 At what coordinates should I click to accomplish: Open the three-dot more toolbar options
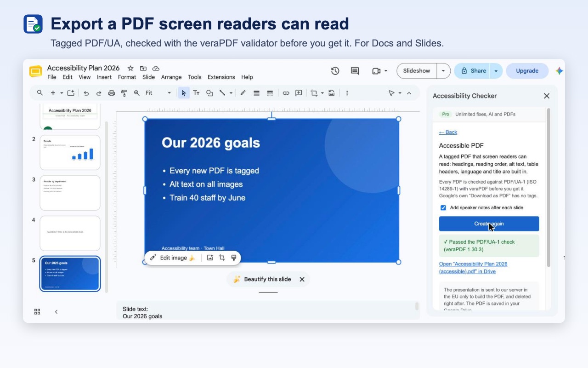347,93
